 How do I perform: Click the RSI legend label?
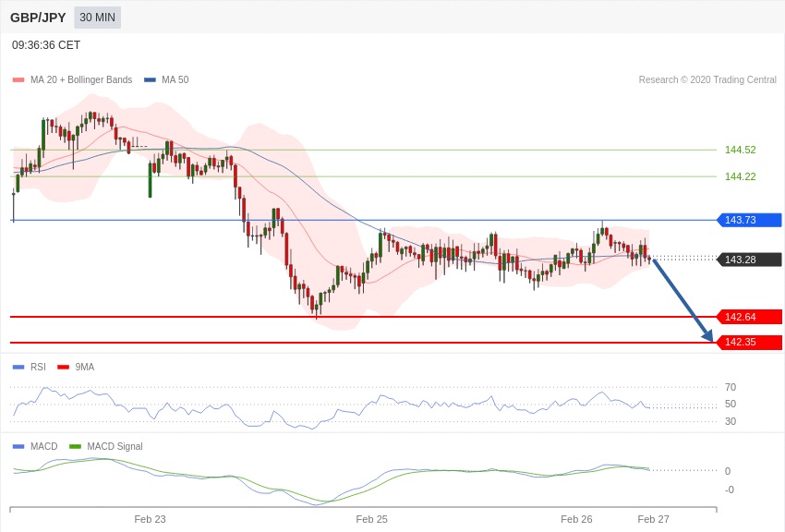coord(38,367)
